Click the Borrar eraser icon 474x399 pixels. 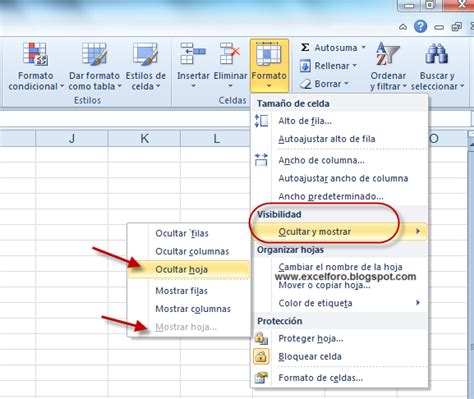(x=305, y=84)
